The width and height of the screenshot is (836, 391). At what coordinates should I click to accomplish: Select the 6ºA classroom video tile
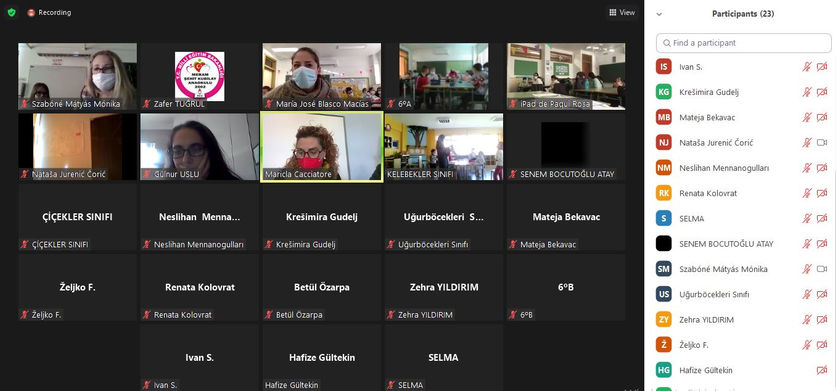click(x=444, y=76)
